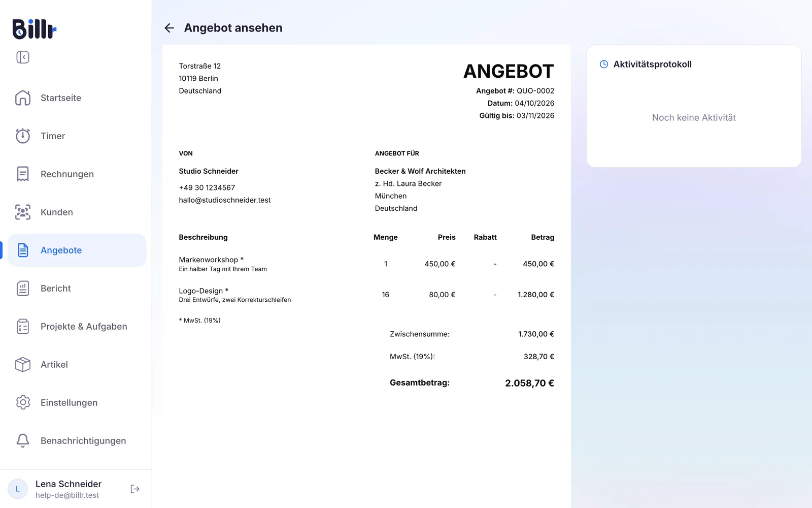
Task: Click the Projekte & Aufgaben checklist icon
Action: tap(23, 327)
